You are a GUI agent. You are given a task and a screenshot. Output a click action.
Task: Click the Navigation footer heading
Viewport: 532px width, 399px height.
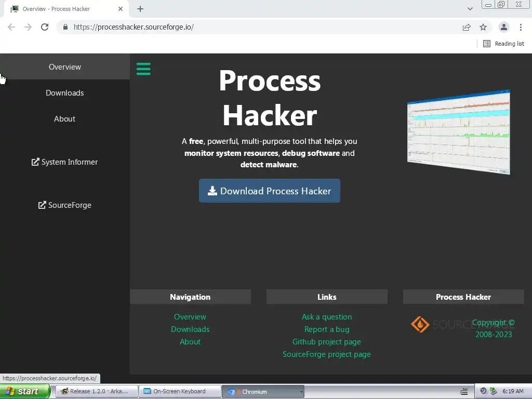click(190, 297)
